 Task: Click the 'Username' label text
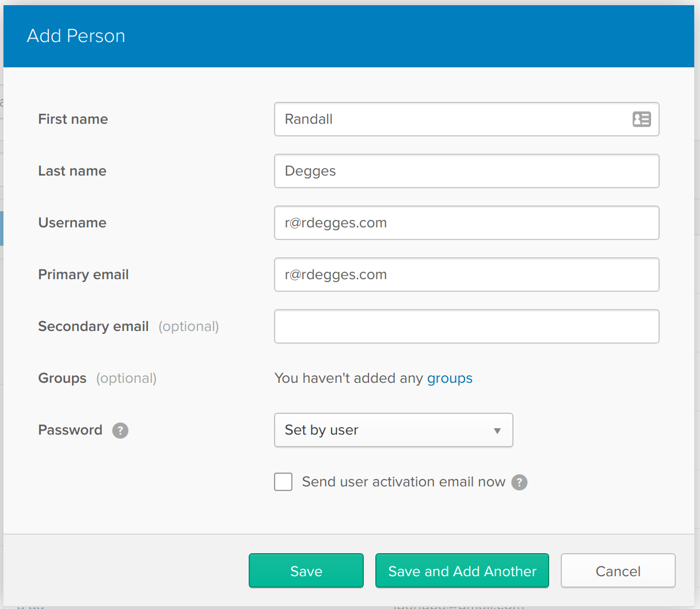72,223
